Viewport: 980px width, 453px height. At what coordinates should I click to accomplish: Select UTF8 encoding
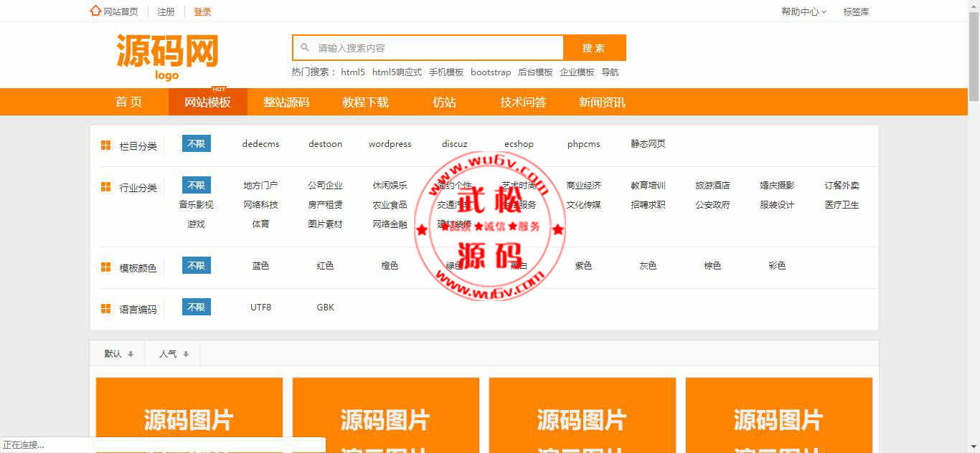tap(260, 307)
